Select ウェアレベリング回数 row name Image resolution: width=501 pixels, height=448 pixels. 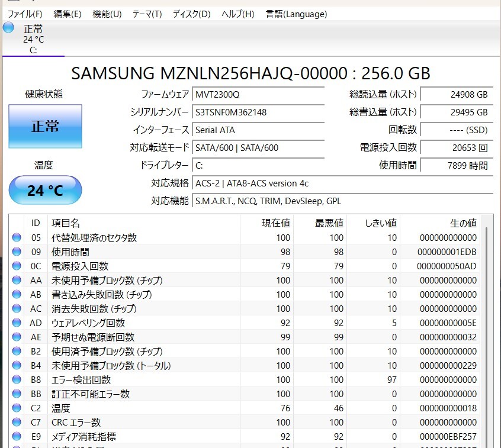click(88, 323)
